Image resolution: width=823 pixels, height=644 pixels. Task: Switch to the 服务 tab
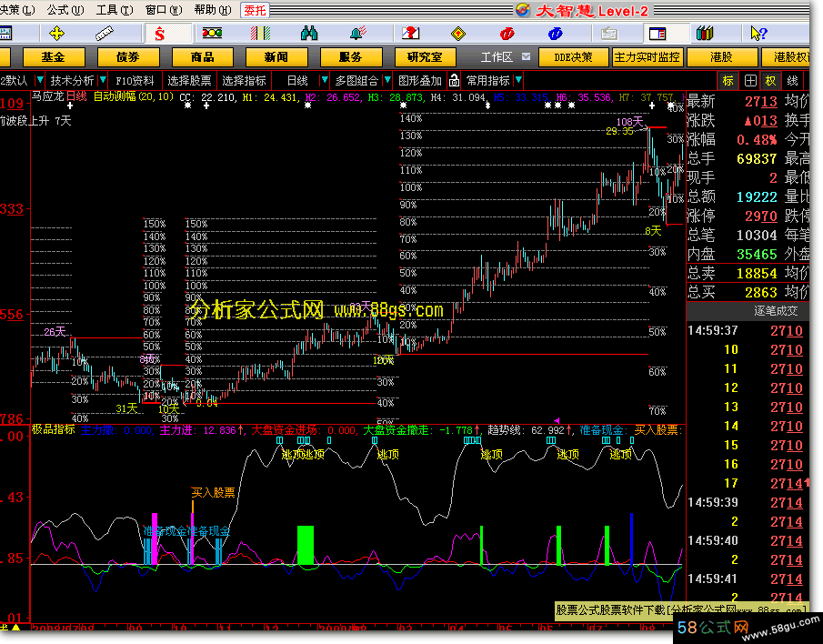351,56
